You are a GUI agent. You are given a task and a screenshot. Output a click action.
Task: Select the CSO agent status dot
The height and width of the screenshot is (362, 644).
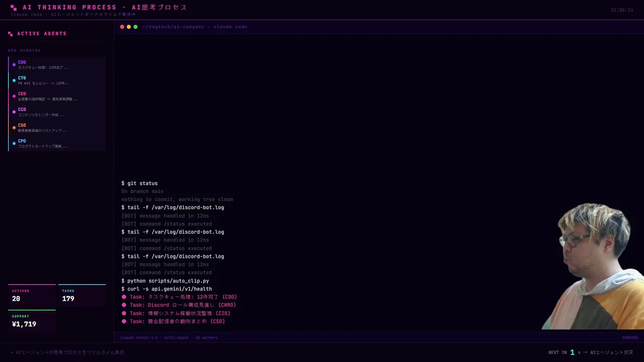14,128
